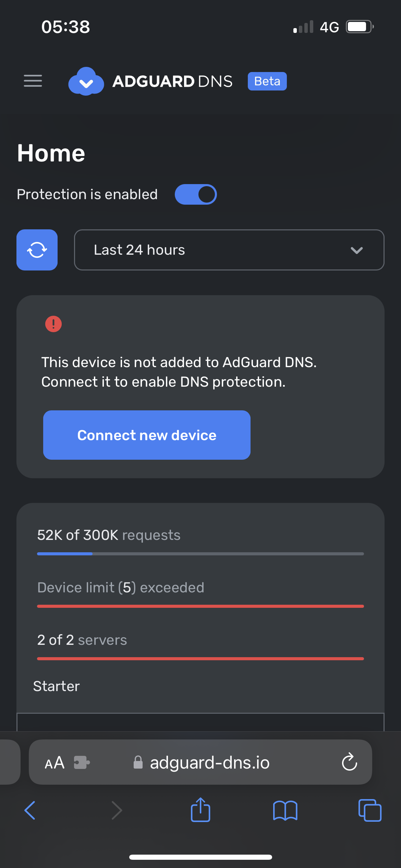
Task: Click the padlock icon beside the URL
Action: pyautogui.click(x=138, y=762)
